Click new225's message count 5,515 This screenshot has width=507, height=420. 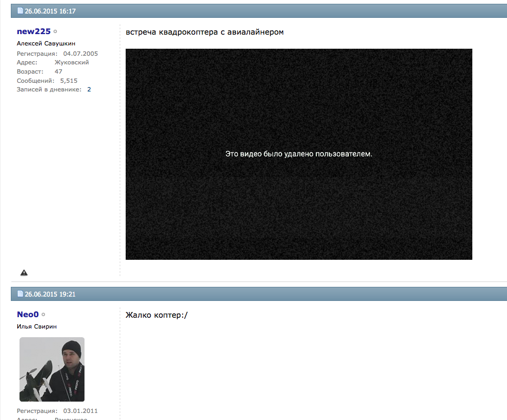click(x=69, y=81)
